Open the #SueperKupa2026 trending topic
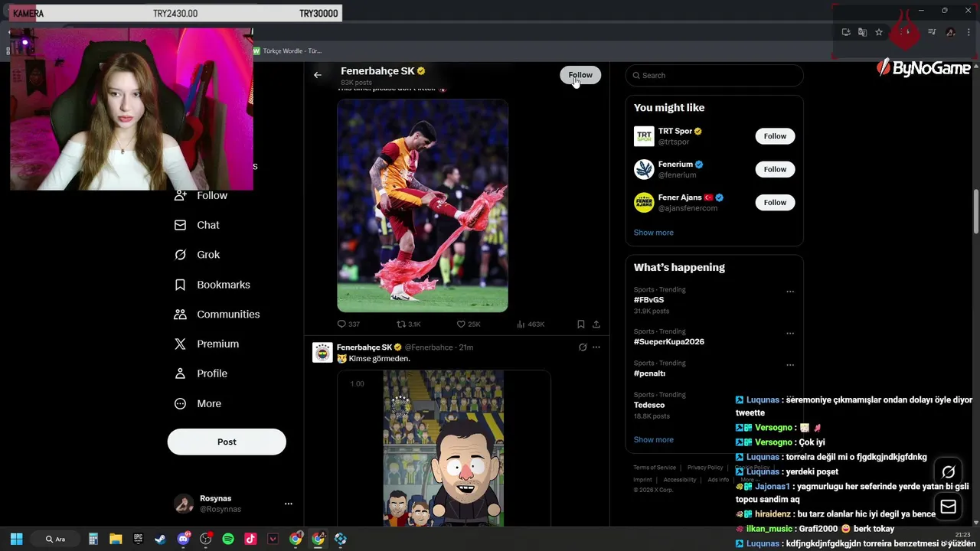This screenshot has width=980, height=551. 668,342
